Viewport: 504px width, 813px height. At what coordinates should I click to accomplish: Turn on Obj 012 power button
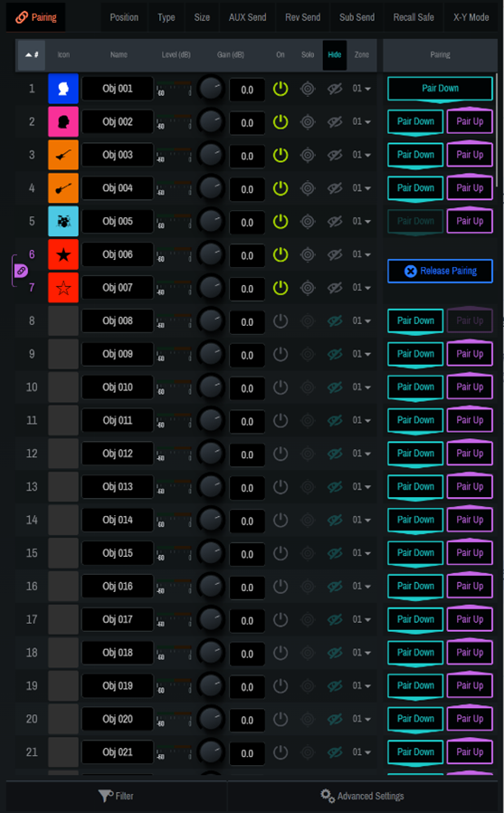click(281, 454)
